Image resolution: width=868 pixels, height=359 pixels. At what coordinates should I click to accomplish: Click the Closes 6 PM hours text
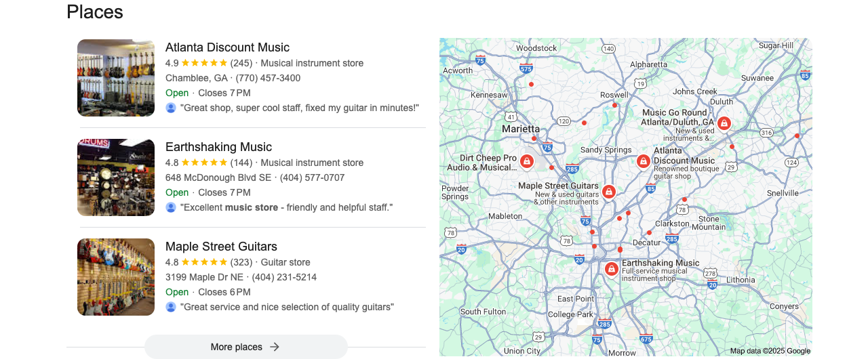pos(224,292)
